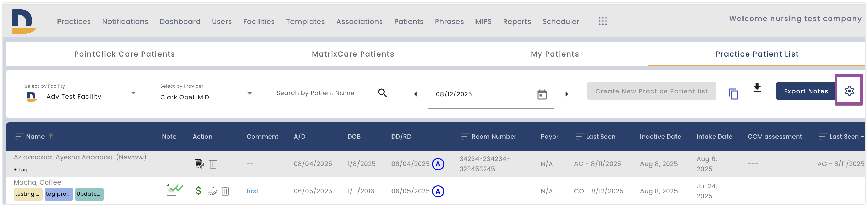
Task: Open the apps grid menu icon
Action: pos(603,21)
